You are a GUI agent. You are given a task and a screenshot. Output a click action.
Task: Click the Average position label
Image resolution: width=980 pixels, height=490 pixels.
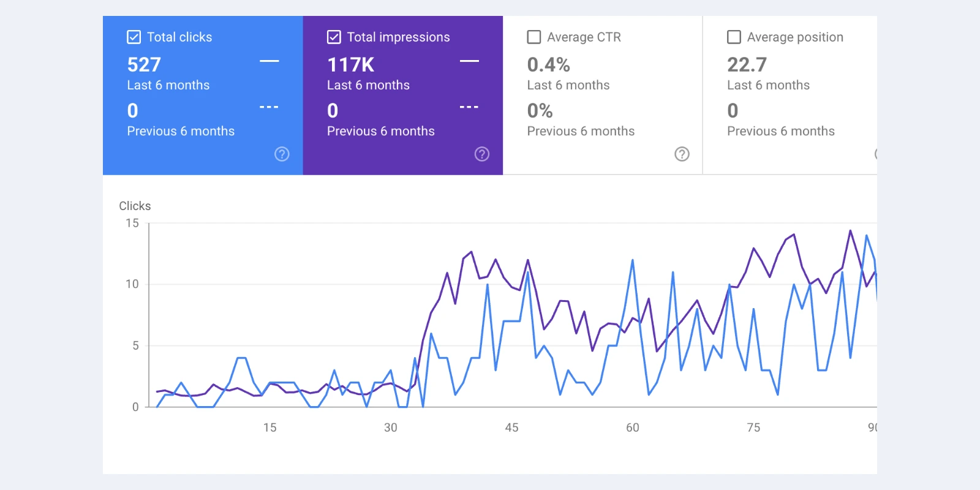[795, 37]
